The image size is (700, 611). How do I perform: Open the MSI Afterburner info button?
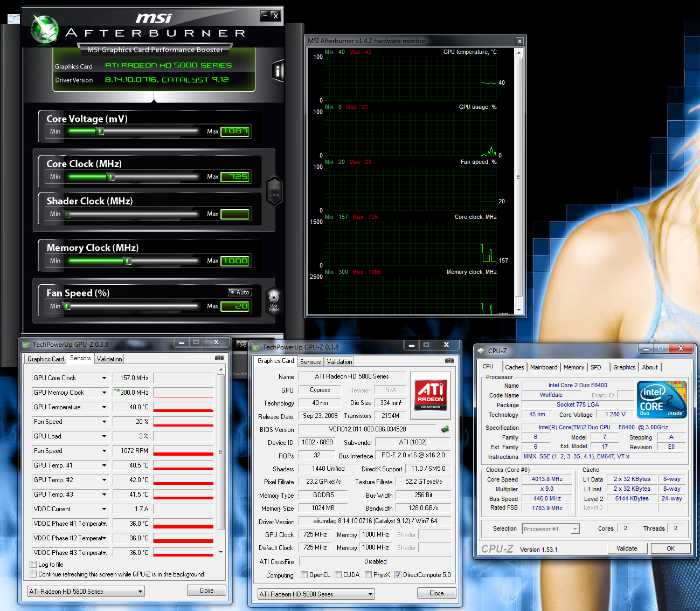(x=278, y=71)
